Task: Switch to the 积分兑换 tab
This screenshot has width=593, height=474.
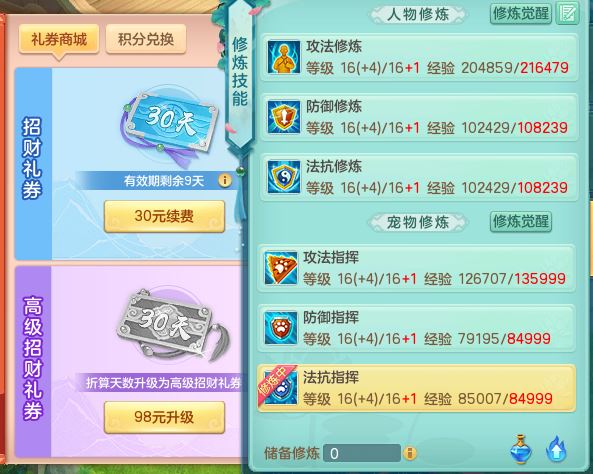Action: pos(146,39)
